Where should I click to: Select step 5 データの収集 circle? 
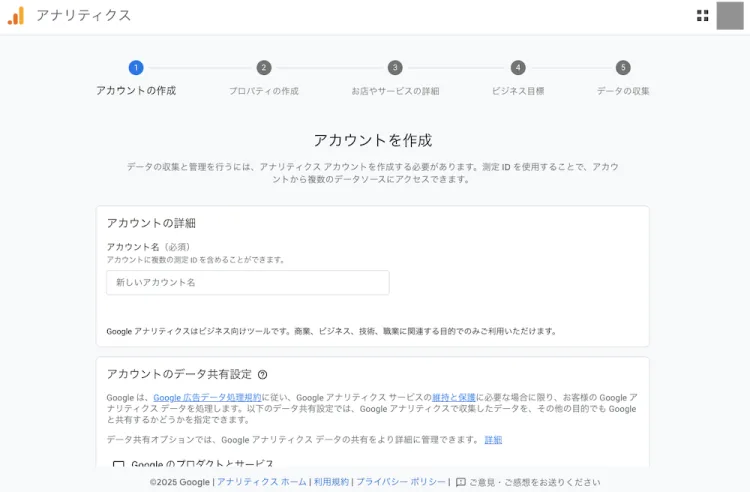[623, 67]
